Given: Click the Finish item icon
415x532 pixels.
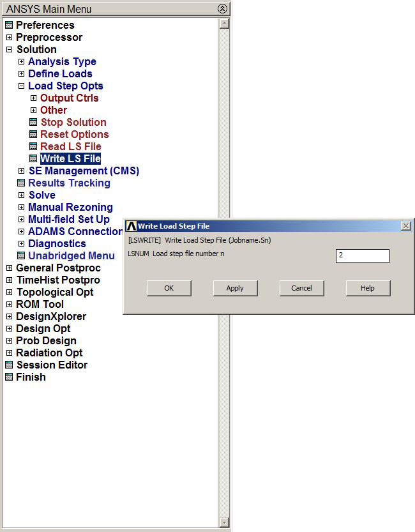Looking at the screenshot, I should click(9, 377).
